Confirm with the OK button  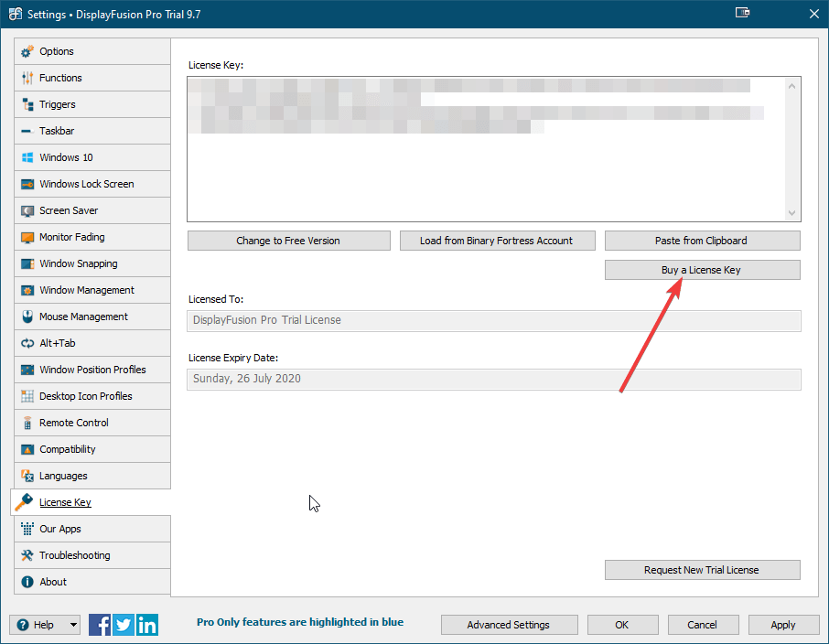point(622,625)
